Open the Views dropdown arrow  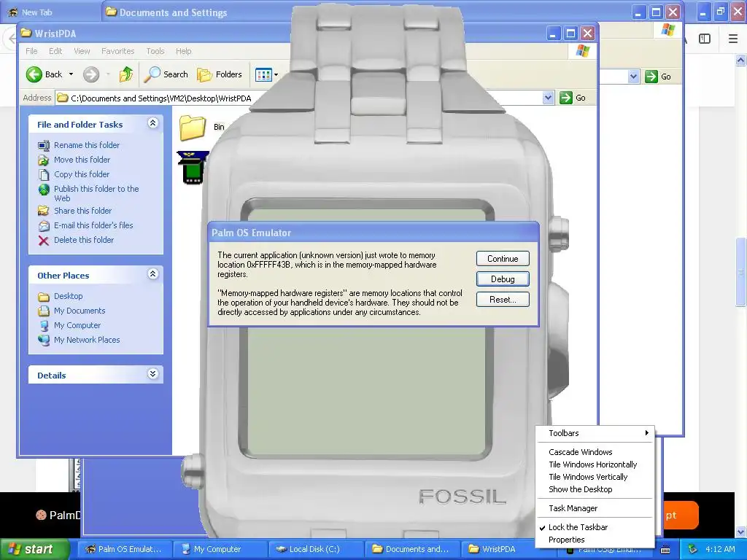tap(276, 75)
